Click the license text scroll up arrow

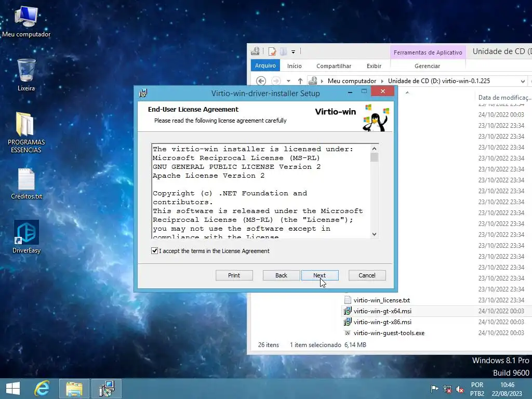pos(374,148)
